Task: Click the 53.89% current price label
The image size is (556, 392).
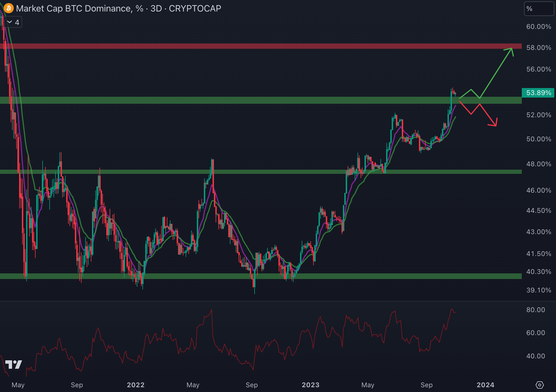Action: point(538,93)
